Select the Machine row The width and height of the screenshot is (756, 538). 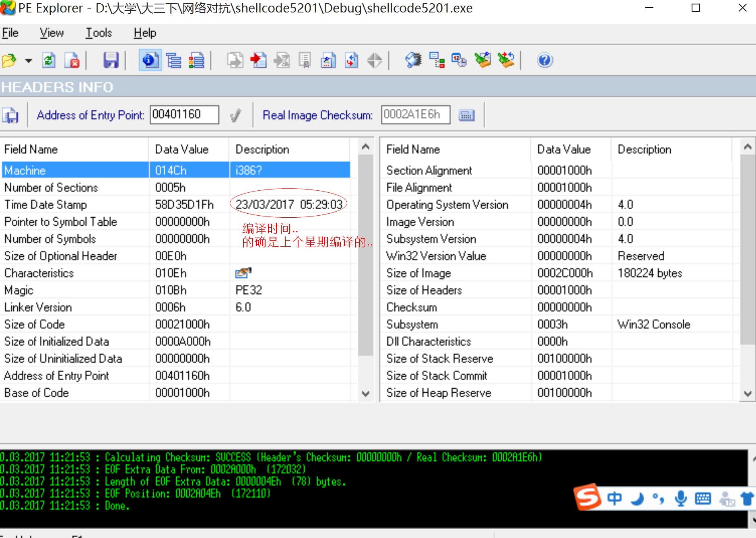176,170
